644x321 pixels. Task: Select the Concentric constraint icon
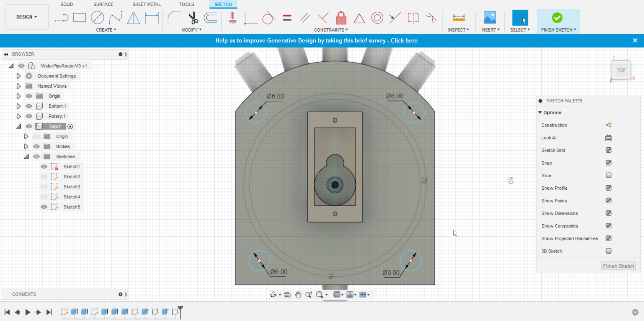(377, 18)
